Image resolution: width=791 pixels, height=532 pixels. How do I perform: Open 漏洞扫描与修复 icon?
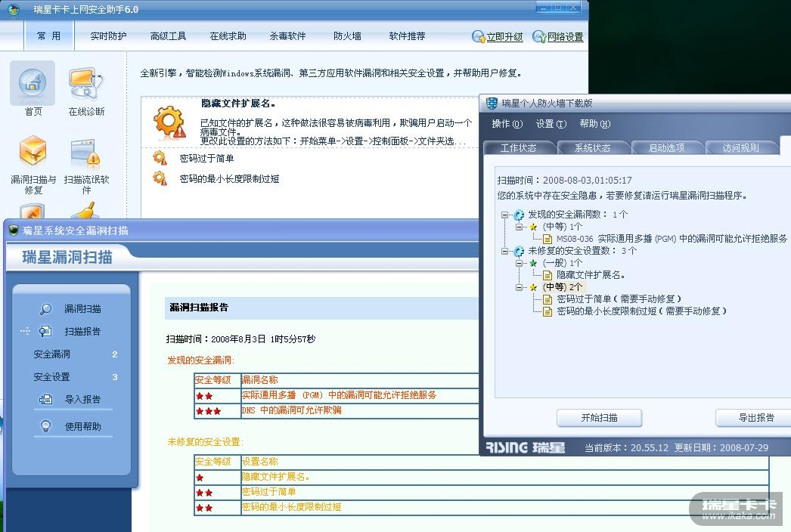(33, 152)
